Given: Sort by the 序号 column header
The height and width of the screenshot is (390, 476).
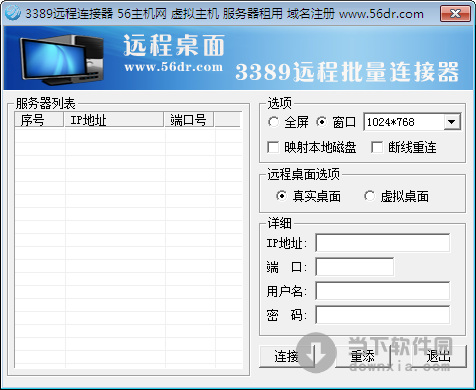Looking at the screenshot, I should coord(39,120).
